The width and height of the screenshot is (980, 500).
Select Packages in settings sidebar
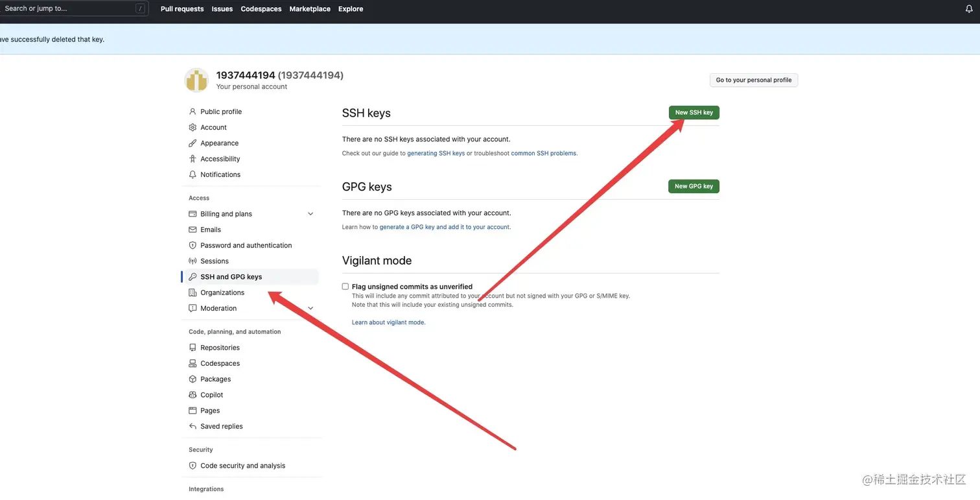point(216,379)
